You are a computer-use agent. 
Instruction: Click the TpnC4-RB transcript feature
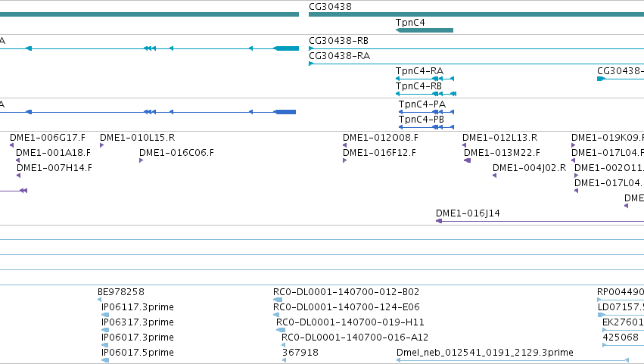click(x=426, y=94)
